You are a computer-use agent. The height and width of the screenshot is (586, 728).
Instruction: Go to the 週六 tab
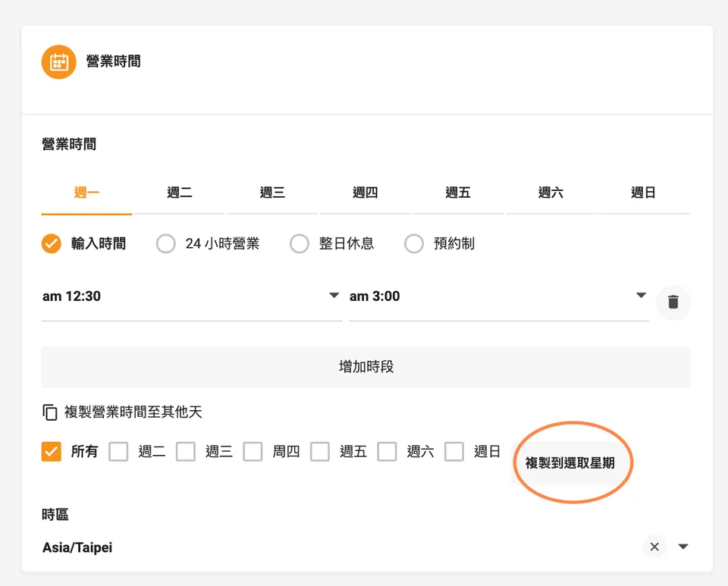pyautogui.click(x=551, y=193)
